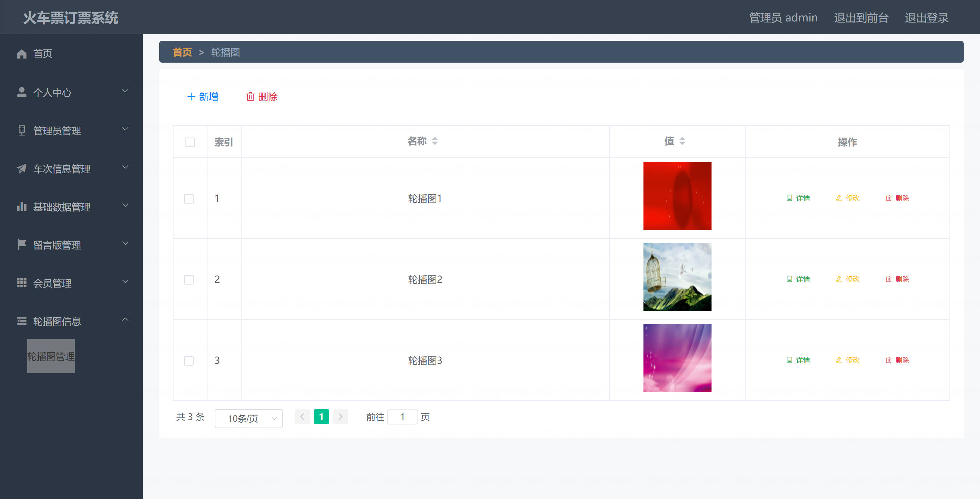Click the red 轮播图1 thumbnail
980x499 pixels.
pyautogui.click(x=677, y=196)
